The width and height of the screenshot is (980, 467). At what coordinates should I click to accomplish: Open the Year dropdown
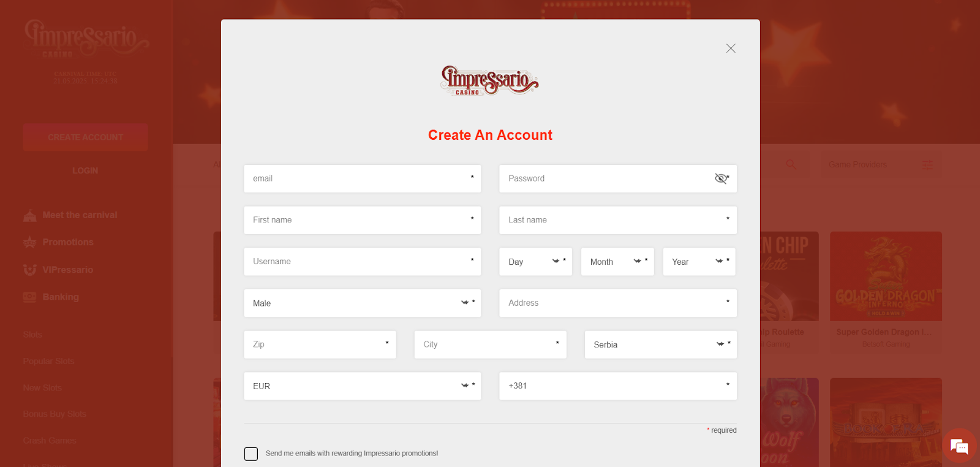699,262
